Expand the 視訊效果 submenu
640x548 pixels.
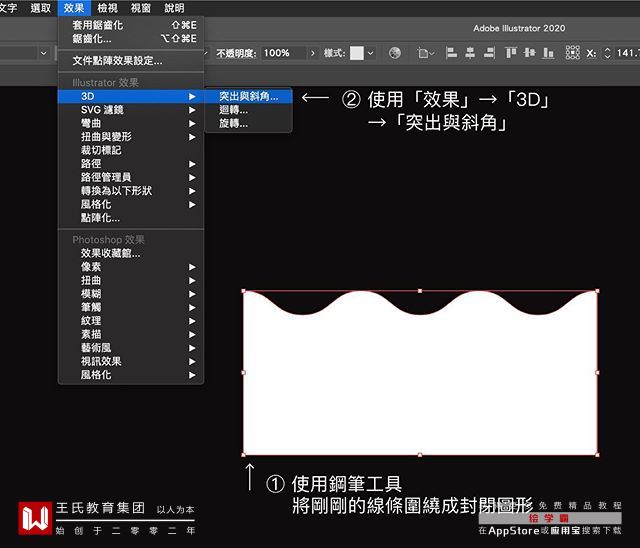click(131, 361)
